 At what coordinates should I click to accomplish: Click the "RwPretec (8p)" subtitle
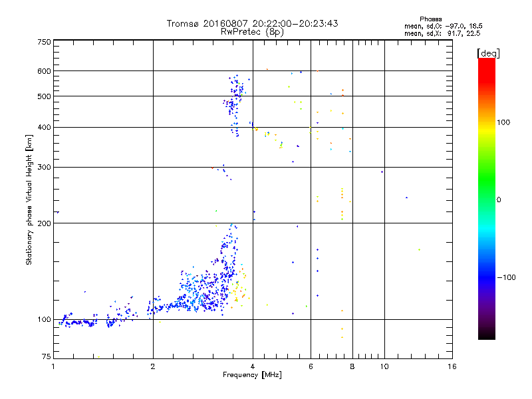coord(252,32)
